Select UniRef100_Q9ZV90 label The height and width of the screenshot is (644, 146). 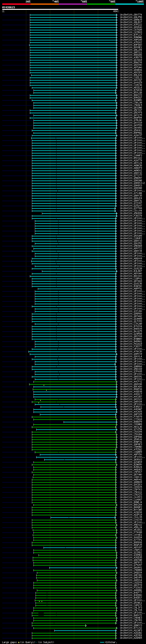coord(131,65)
